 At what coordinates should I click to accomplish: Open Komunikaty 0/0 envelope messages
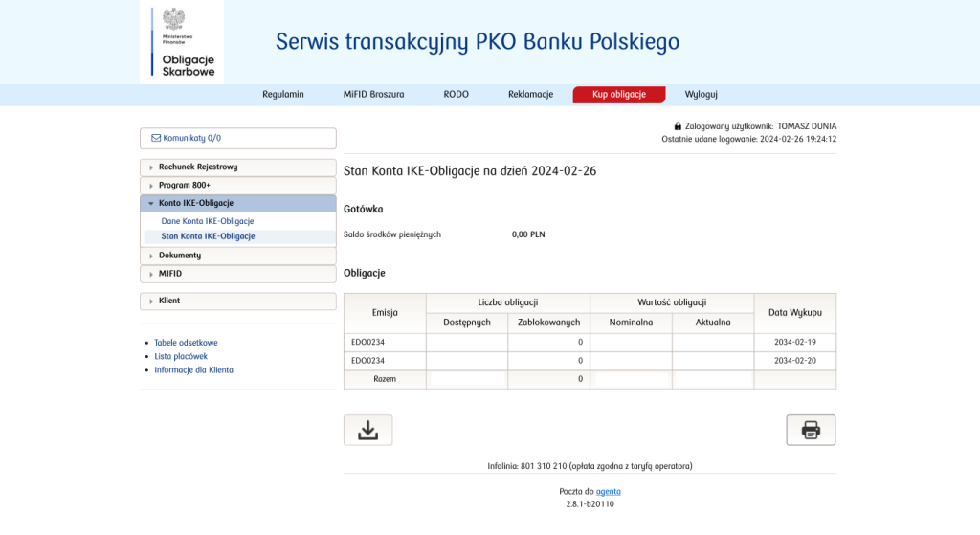pyautogui.click(x=238, y=138)
